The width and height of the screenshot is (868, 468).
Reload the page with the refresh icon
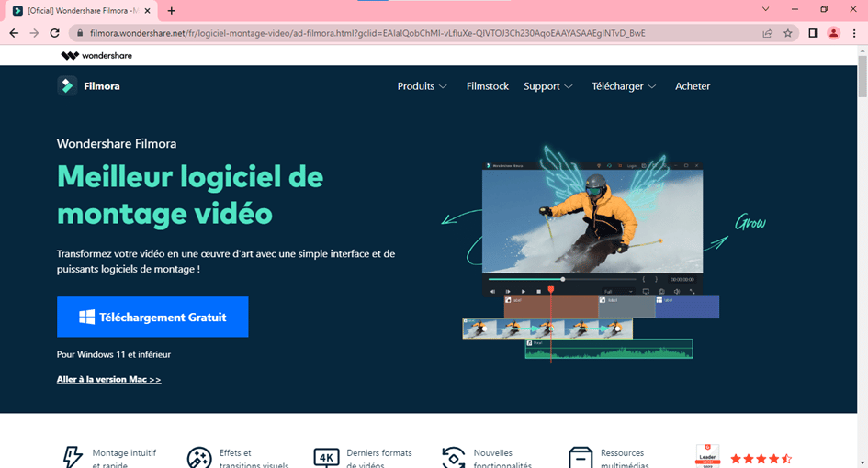[55, 32]
